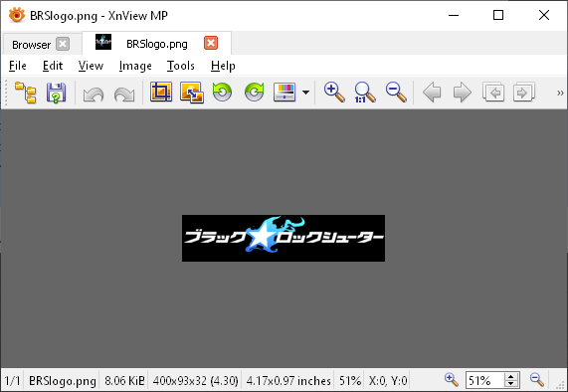Open the color adjustment tool
Viewport: 568px width, 392px height.
point(284,93)
